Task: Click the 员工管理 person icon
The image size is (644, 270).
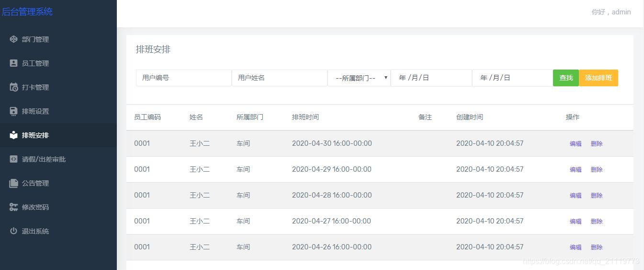Action: pyautogui.click(x=13, y=63)
